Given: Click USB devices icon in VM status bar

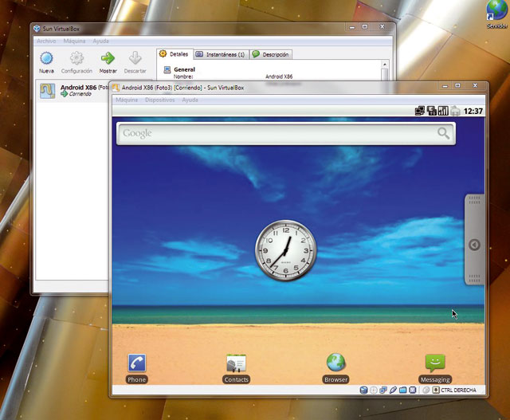Looking at the screenshot, I should pos(393,390).
